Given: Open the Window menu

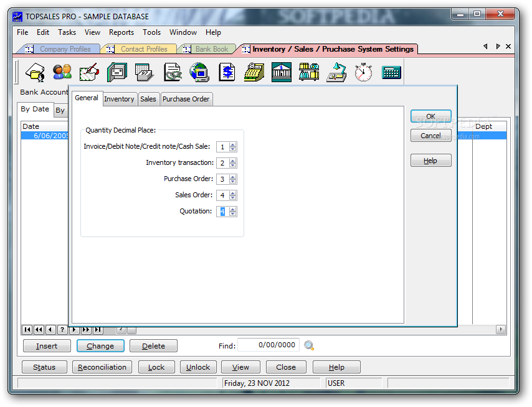Looking at the screenshot, I should (183, 32).
